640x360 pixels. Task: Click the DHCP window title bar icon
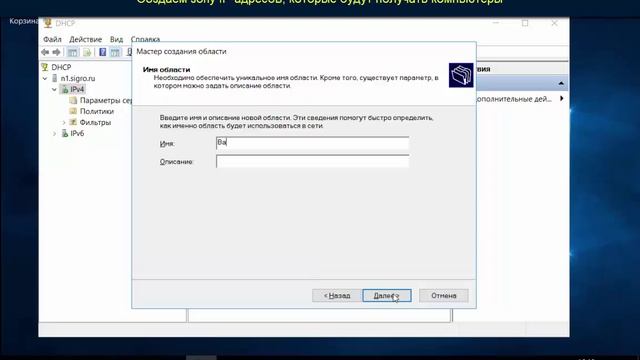point(48,23)
